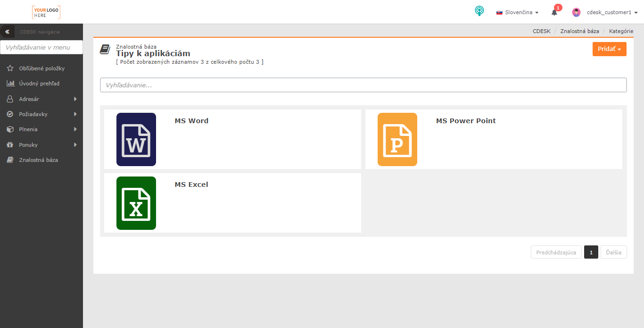Image resolution: width=644 pixels, height=328 pixels.
Task: Click the record count text under the title
Action: tap(190, 62)
